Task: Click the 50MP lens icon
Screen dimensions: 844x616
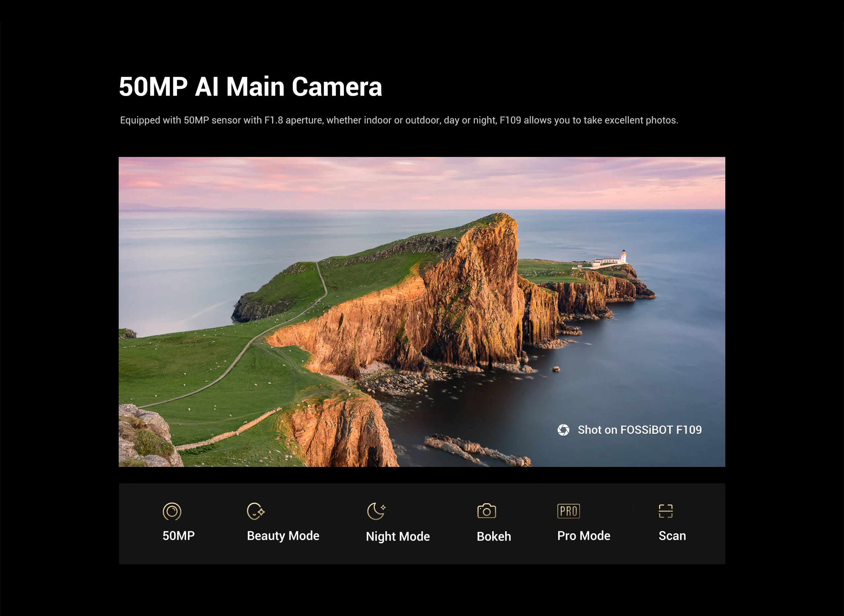Action: click(x=172, y=511)
